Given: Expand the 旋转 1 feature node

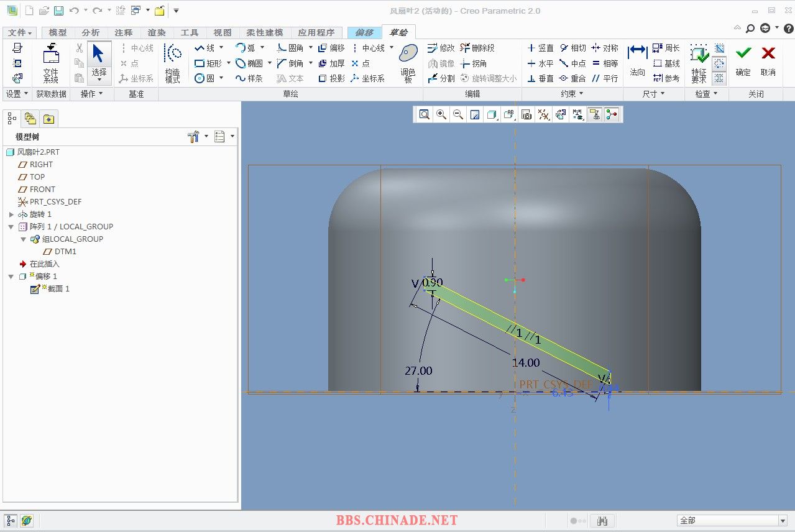Looking at the screenshot, I should pyautogui.click(x=11, y=214).
